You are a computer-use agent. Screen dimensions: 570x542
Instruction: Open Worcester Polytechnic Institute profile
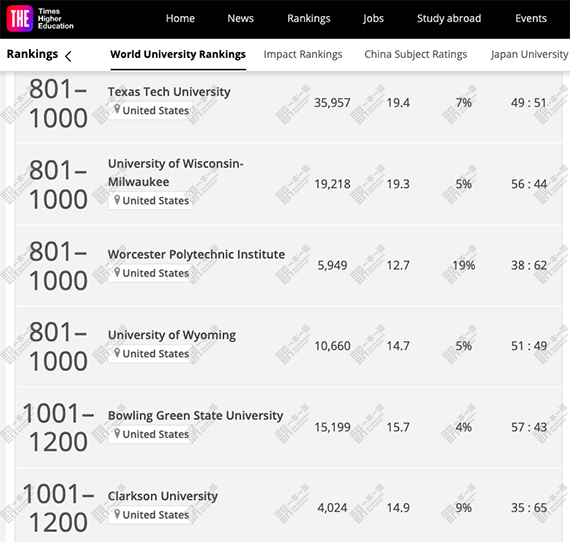click(196, 254)
